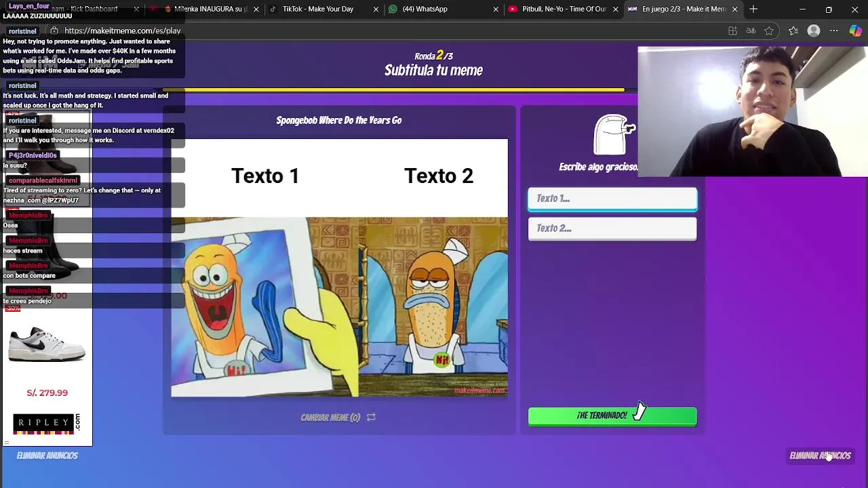Click the site info icon left of the URL
The width and height of the screenshot is (868, 488).
[x=54, y=30]
